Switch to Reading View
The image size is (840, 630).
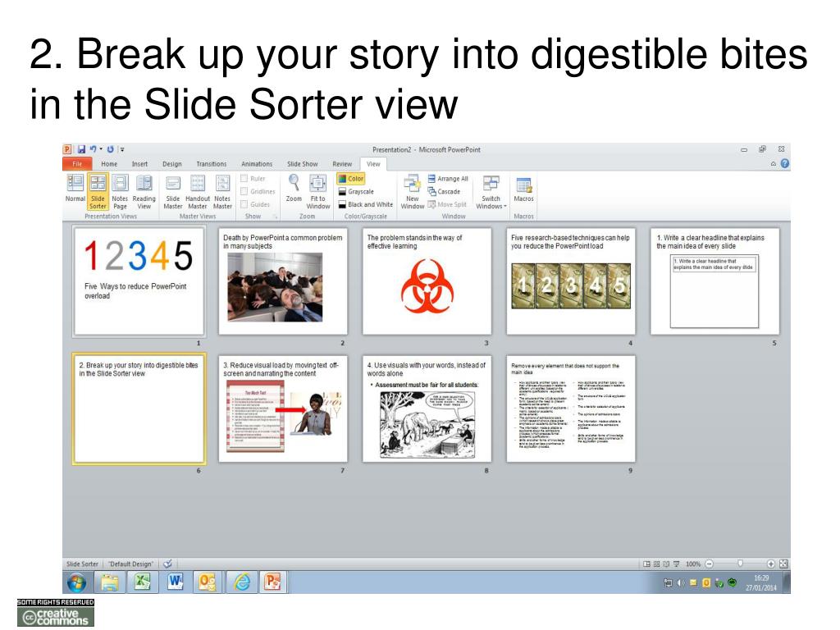[x=144, y=191]
